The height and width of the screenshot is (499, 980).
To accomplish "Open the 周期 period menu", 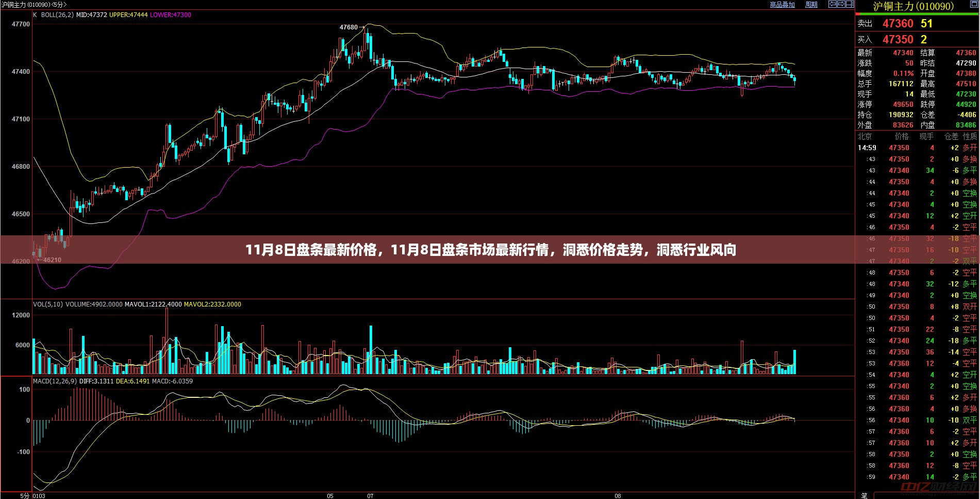I will 811,5.
